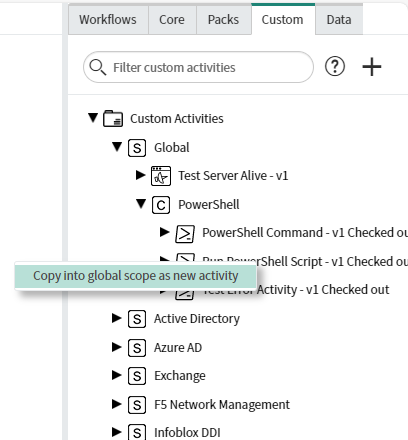Viewport: 408px width, 440px height.
Task: Click the Global scope S icon
Action: 137,148
